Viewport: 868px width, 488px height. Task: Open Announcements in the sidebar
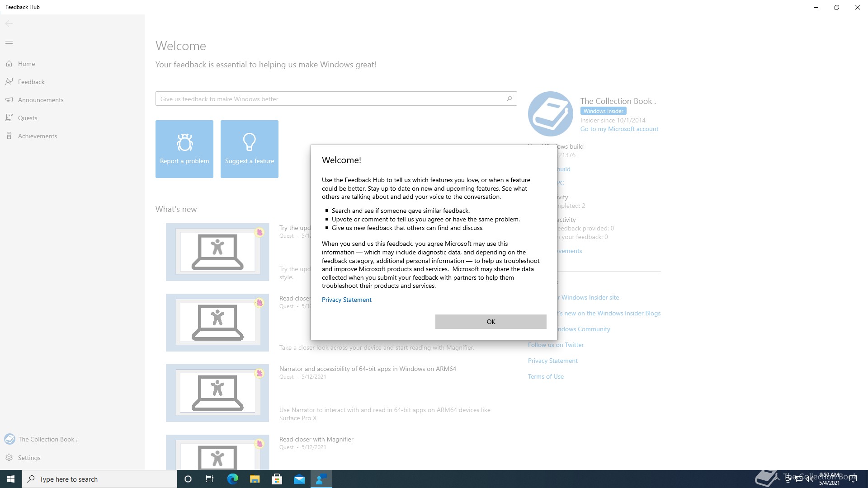(72, 100)
